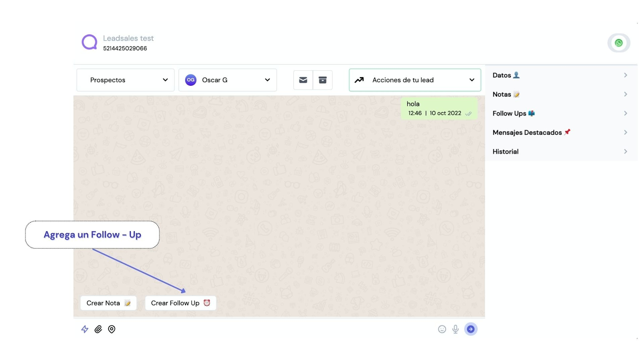
Task: Click the envelope mark-unread icon
Action: point(303,80)
